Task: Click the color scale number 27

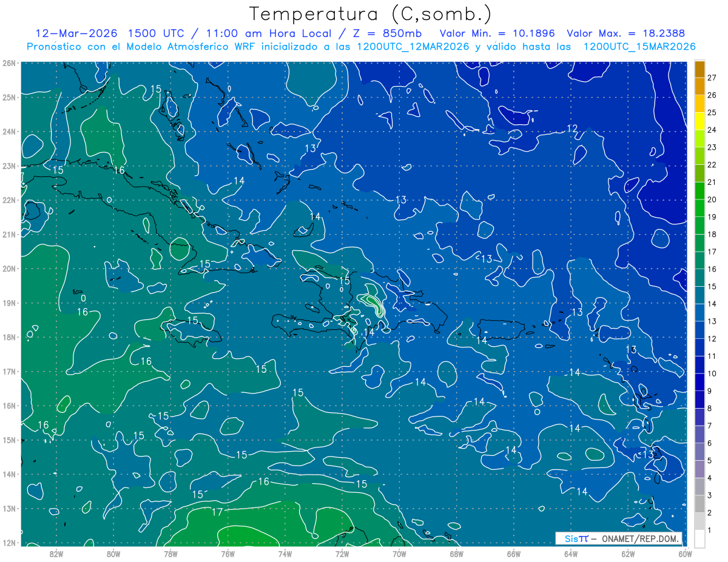Action: pyautogui.click(x=712, y=78)
